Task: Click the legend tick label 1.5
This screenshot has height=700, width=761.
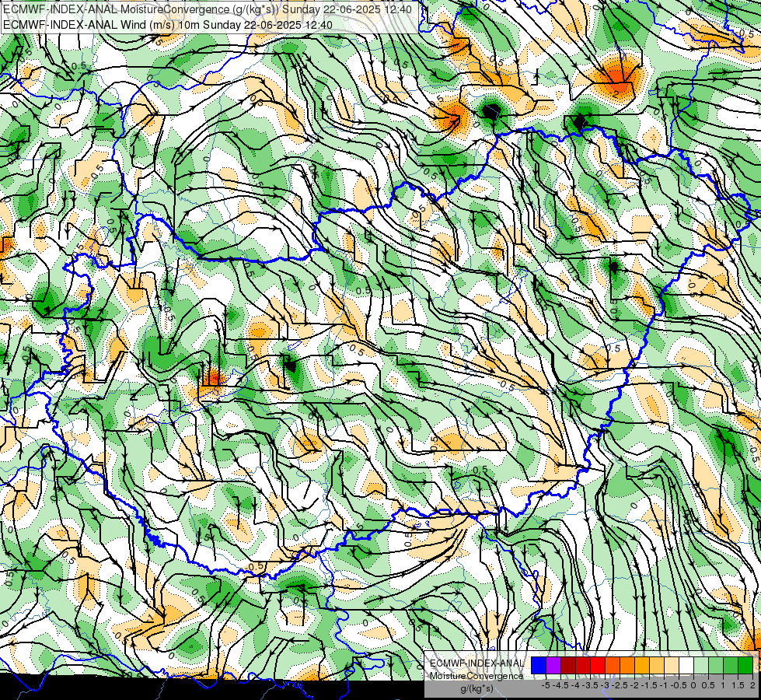Action: point(738,685)
